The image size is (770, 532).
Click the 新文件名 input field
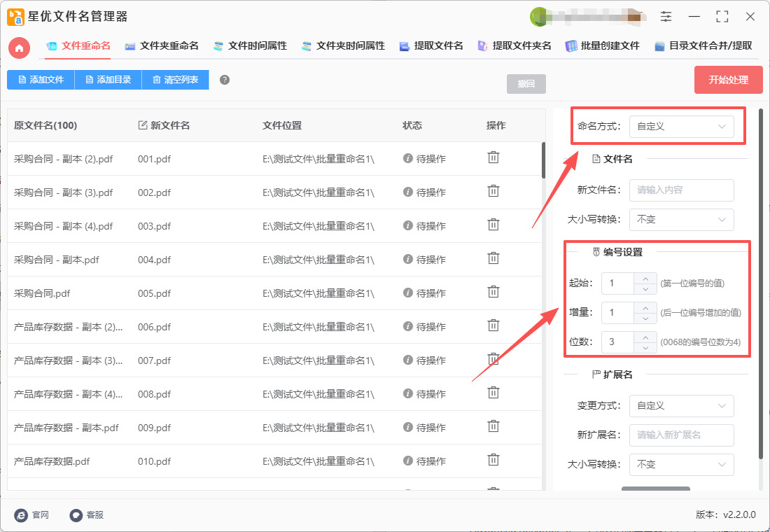point(681,190)
